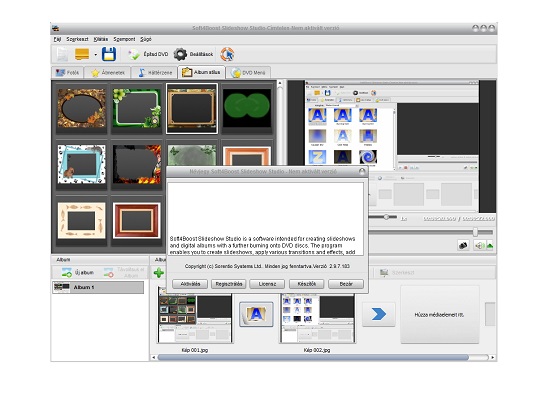The height and width of the screenshot is (394, 550).
Task: Click the letter A transition between slides
Action: click(x=256, y=314)
